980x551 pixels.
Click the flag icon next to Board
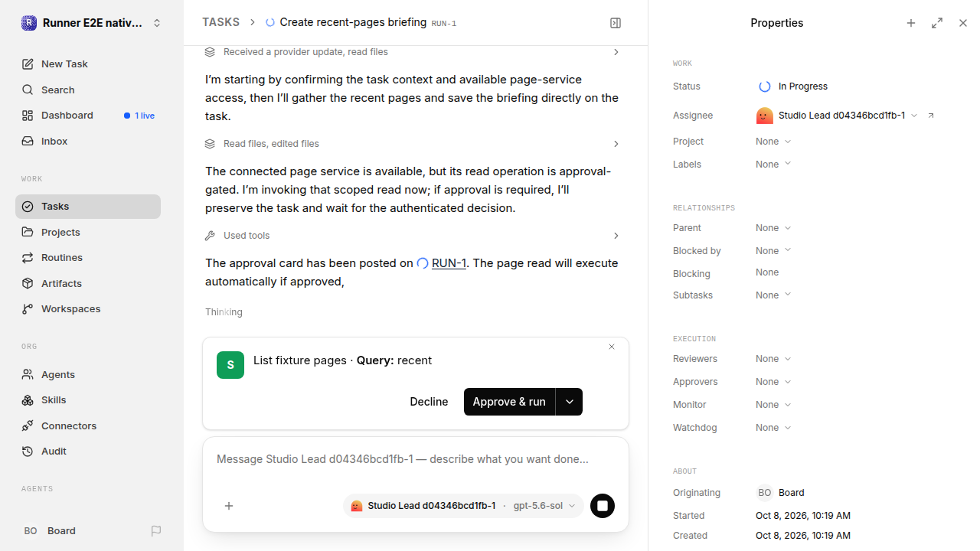[156, 531]
